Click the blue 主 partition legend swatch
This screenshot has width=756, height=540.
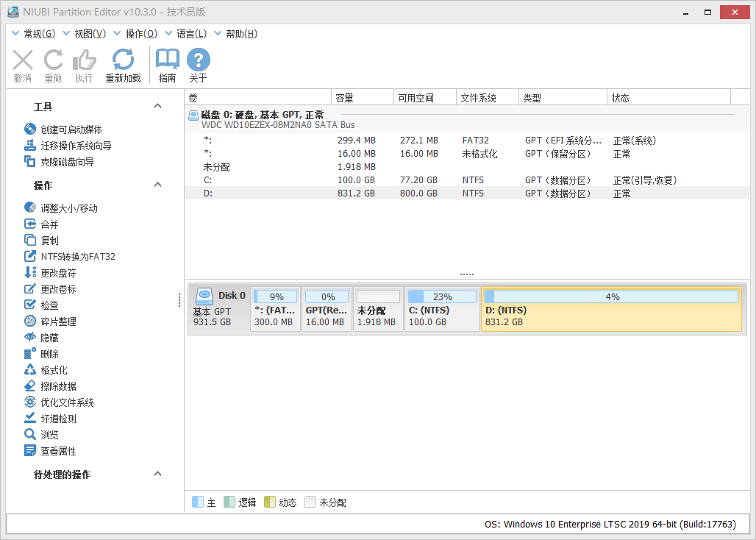[198, 502]
